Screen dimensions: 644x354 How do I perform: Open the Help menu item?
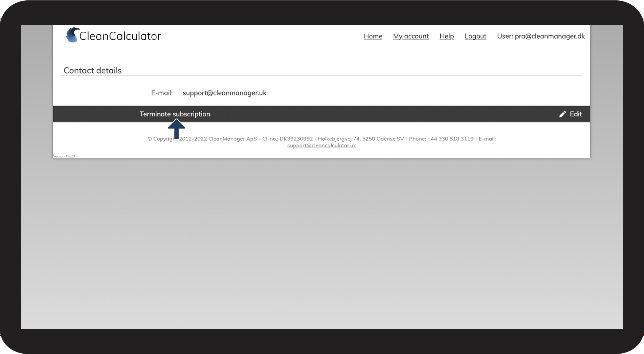pyautogui.click(x=446, y=36)
